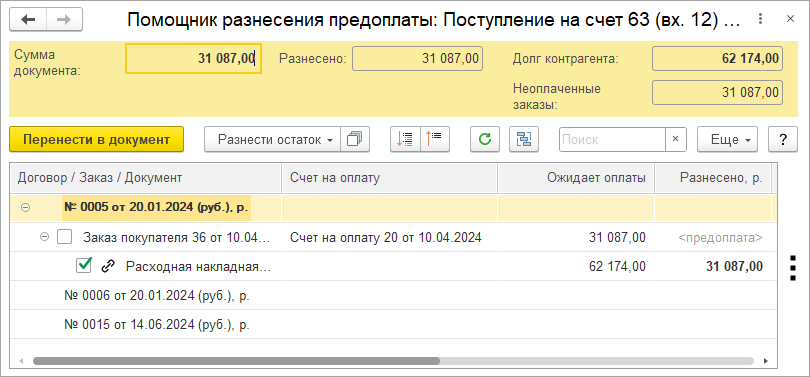Collapse the Заказ покупателя 36 row
This screenshot has width=810, height=377.
(x=44, y=237)
